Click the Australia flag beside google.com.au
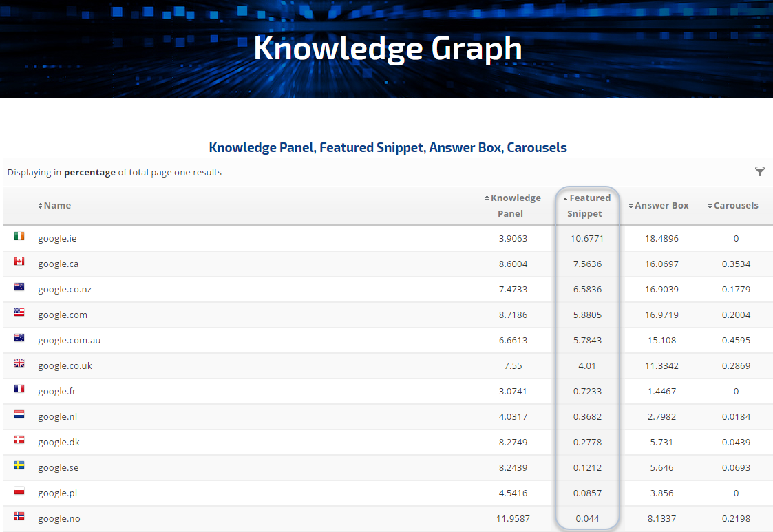 click(19, 338)
